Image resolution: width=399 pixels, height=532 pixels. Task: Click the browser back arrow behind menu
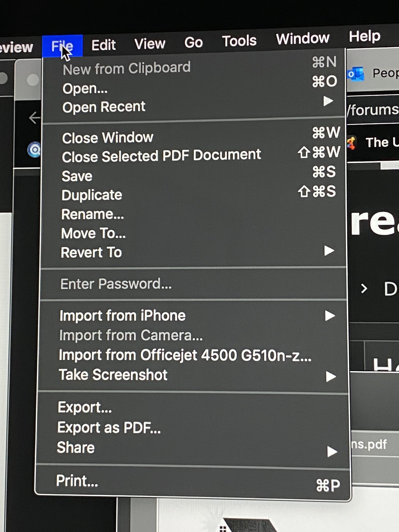click(x=35, y=118)
